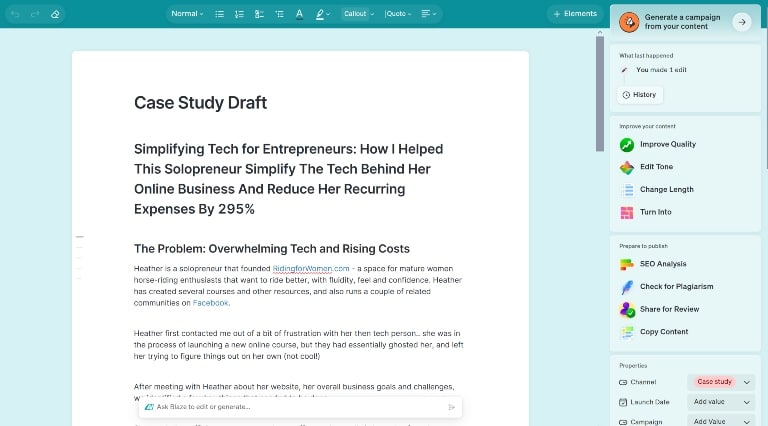The image size is (768, 426).
Task: Click the green Improve Quality icon
Action: click(627, 144)
